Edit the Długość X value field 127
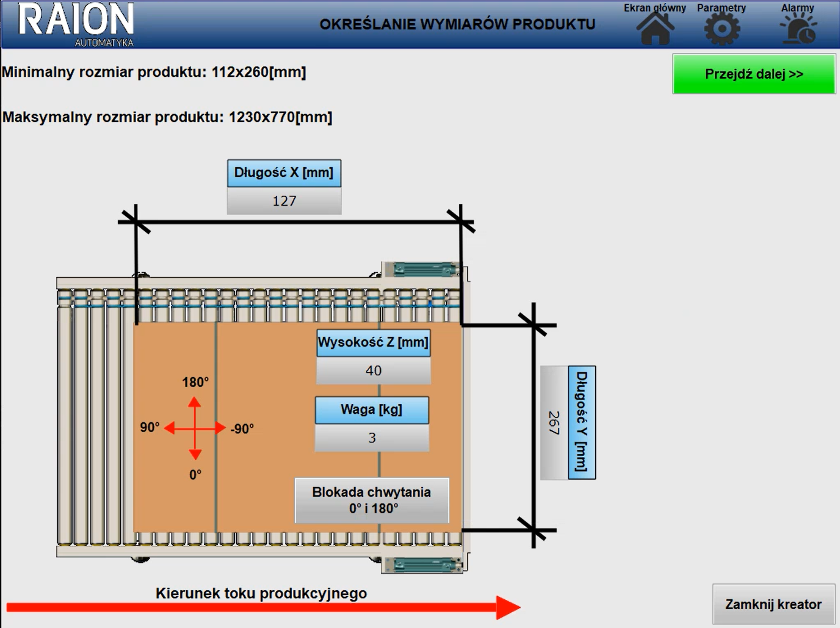Image resolution: width=840 pixels, height=628 pixels. [x=284, y=201]
